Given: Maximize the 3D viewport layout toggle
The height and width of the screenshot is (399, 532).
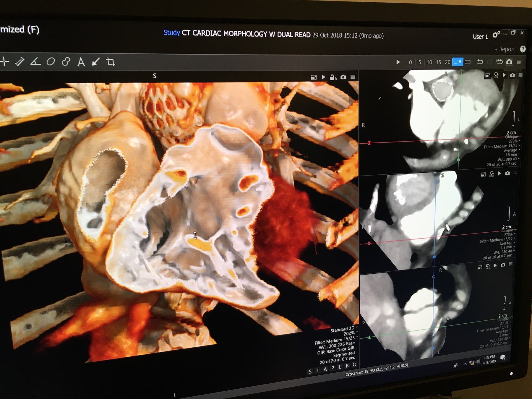Looking at the screenshot, I should [x=314, y=77].
